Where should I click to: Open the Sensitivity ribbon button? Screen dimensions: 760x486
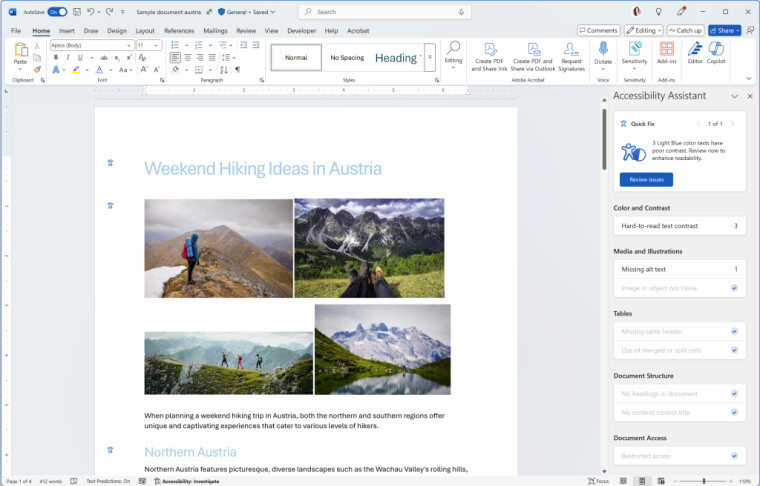634,55
